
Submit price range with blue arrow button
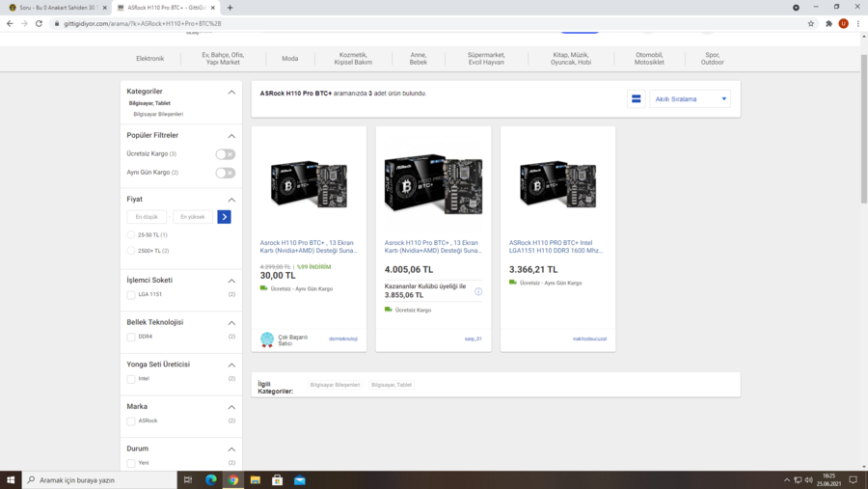tap(224, 217)
